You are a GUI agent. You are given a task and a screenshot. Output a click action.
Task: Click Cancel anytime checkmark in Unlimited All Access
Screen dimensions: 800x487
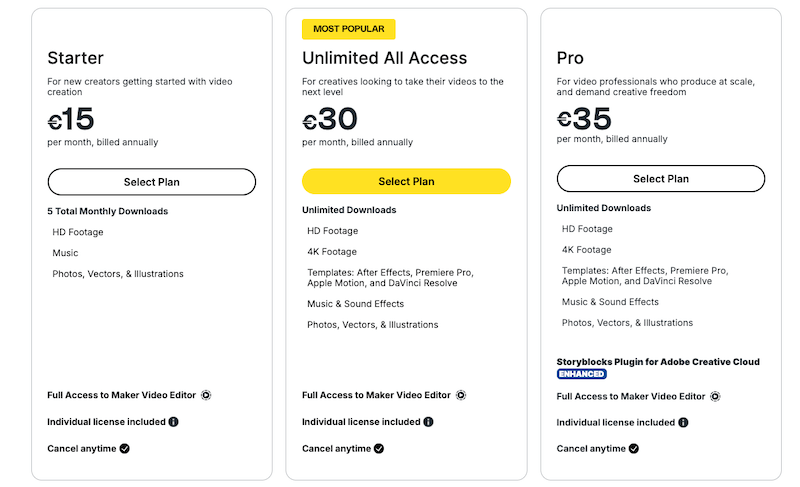pos(379,449)
